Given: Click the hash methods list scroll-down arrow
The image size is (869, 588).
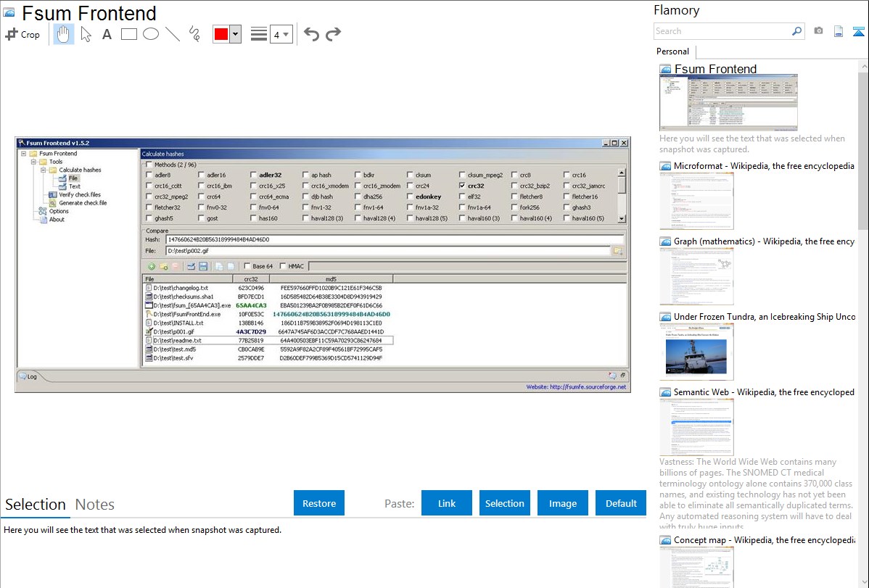Looking at the screenshot, I should tap(621, 219).
